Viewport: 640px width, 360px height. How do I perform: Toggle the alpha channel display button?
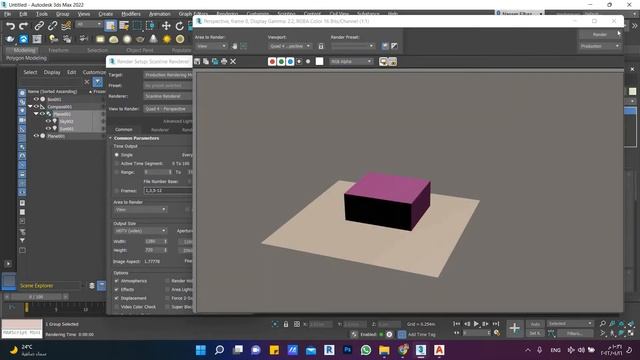[299, 61]
